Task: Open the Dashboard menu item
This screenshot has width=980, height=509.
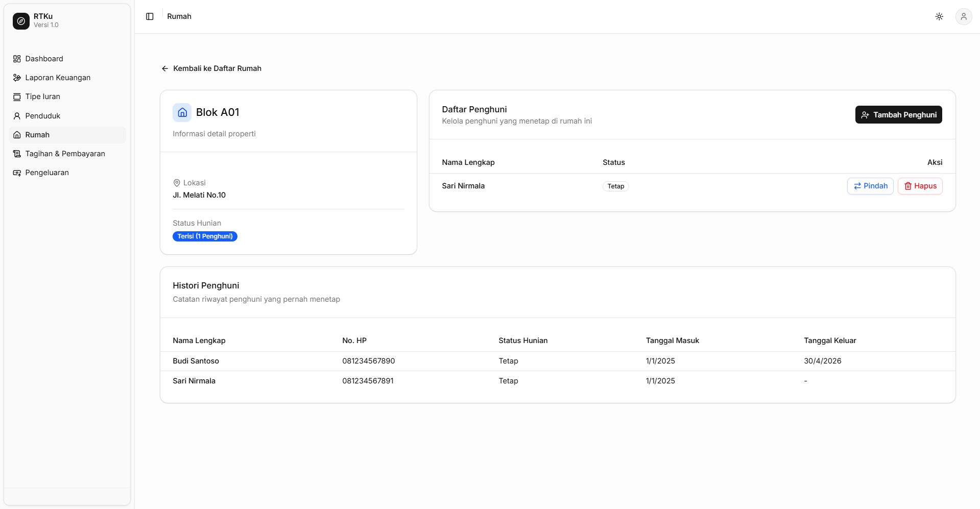Action: (x=67, y=59)
